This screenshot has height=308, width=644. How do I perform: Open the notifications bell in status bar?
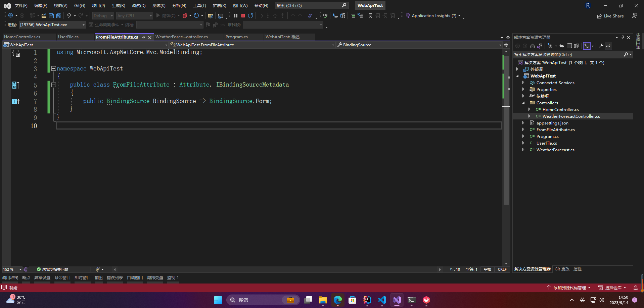click(635, 288)
